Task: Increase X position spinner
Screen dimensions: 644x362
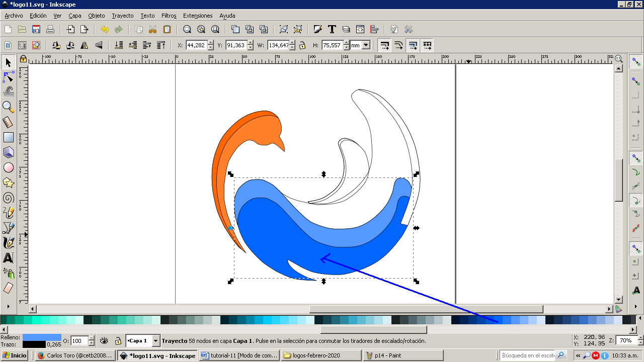Action: click(210, 43)
